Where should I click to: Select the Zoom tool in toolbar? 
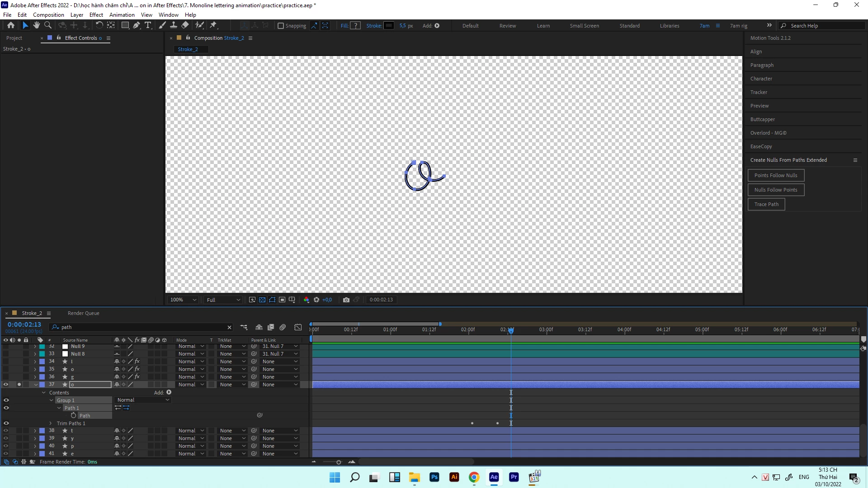pos(47,25)
